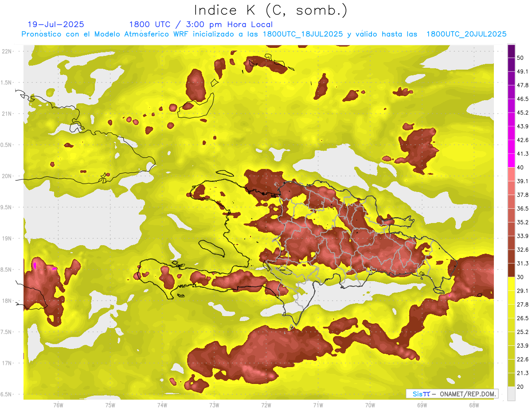Click the '75W' longitude label
Image resolution: width=532 pixels, height=411 pixels.
click(x=110, y=405)
